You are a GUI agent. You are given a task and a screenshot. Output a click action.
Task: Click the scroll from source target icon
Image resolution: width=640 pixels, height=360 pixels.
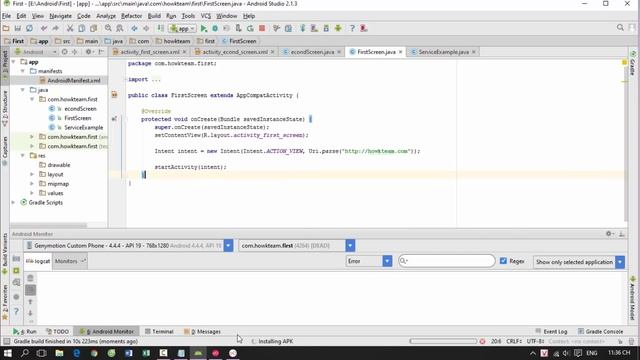[x=64, y=52]
